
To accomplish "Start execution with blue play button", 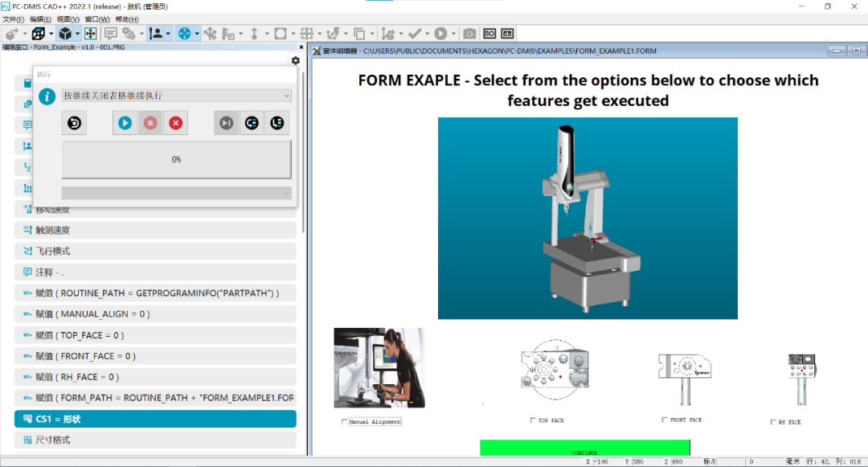I will (125, 123).
